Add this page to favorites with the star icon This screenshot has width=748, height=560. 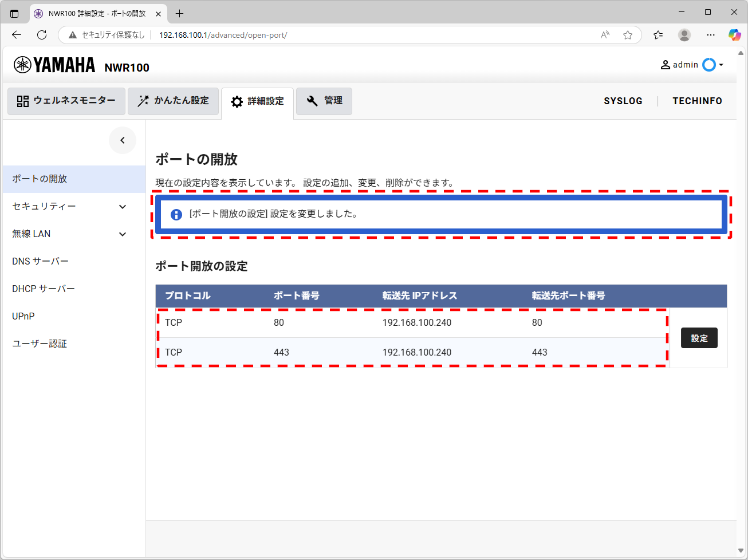[628, 35]
